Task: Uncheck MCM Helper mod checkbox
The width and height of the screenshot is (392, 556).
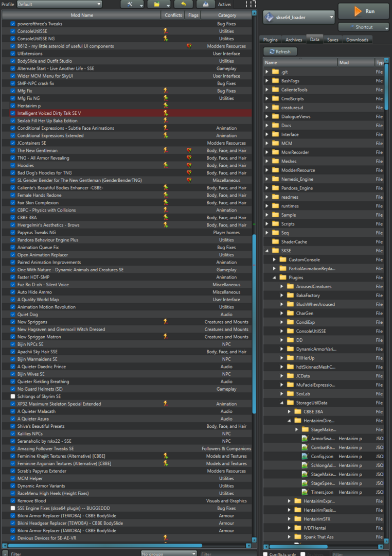Action: click(13, 478)
